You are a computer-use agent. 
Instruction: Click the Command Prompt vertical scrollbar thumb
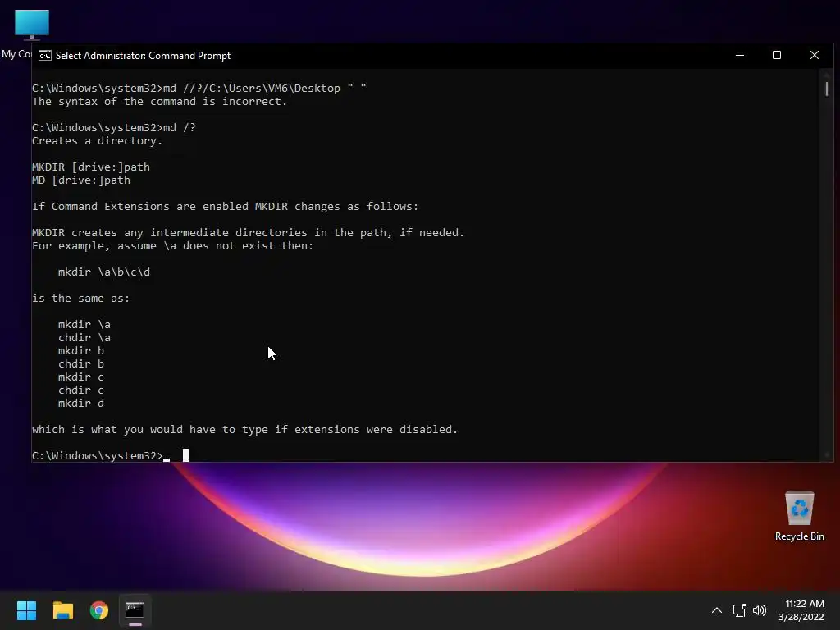click(827, 89)
